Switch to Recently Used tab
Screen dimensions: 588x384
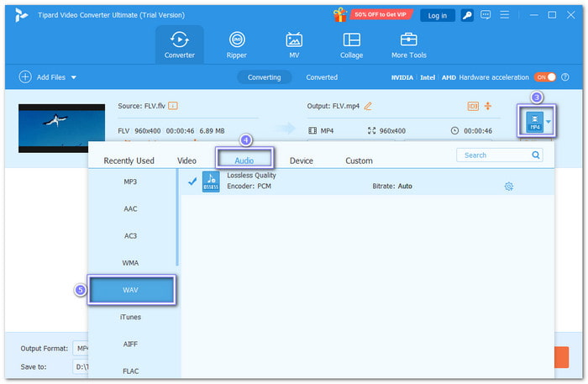pos(129,160)
